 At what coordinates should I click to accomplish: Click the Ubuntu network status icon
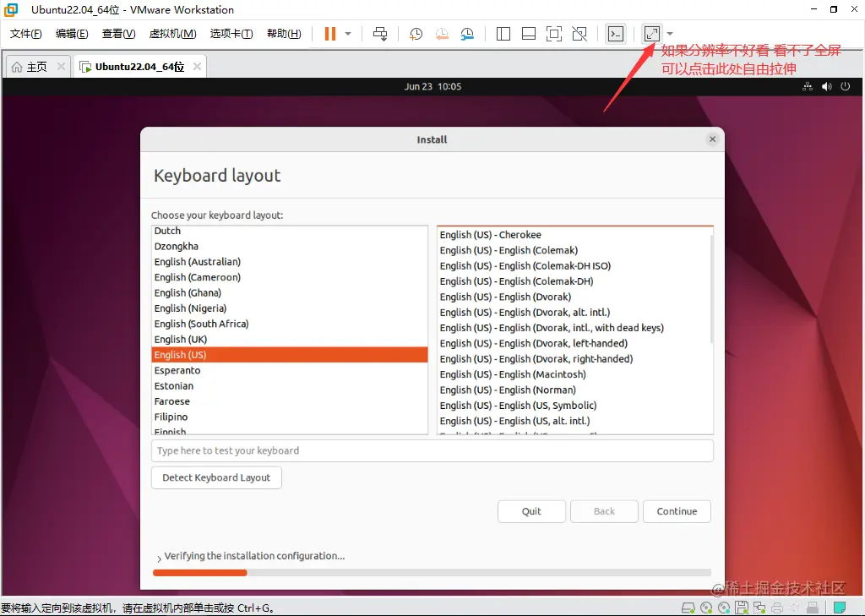tap(808, 87)
